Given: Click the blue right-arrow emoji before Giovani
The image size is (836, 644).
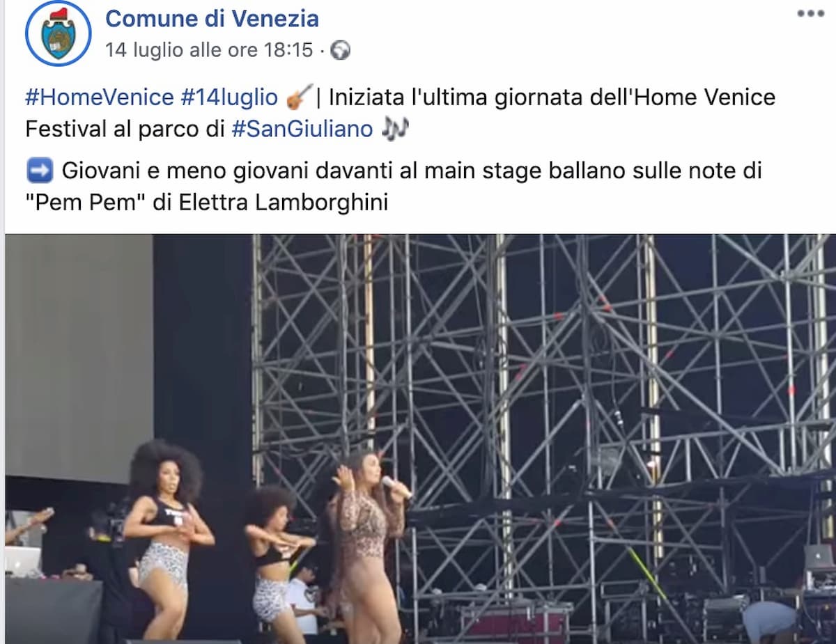Looking at the screenshot, I should pyautogui.click(x=37, y=171).
